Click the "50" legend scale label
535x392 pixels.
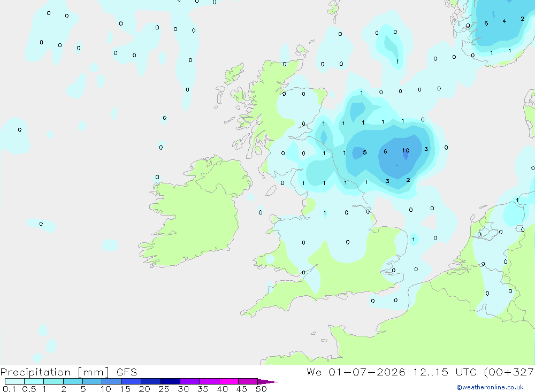261,389
